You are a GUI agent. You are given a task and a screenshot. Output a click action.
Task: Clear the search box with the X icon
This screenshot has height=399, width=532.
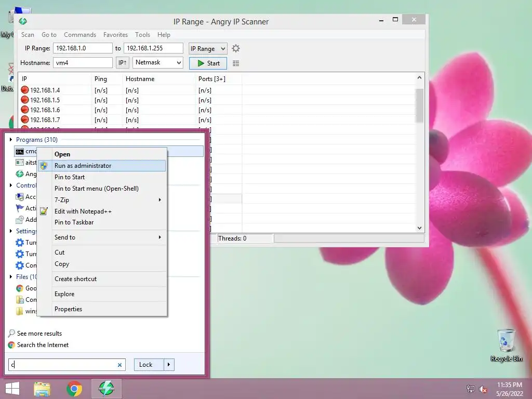120,365
